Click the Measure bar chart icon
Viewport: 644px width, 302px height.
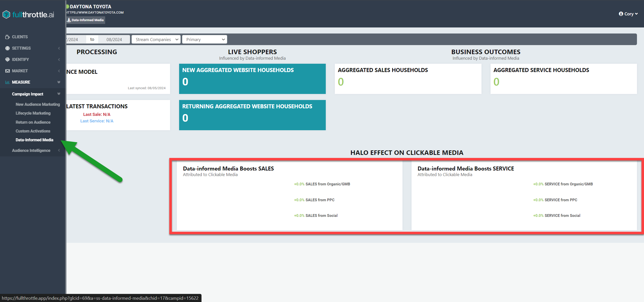(8, 82)
